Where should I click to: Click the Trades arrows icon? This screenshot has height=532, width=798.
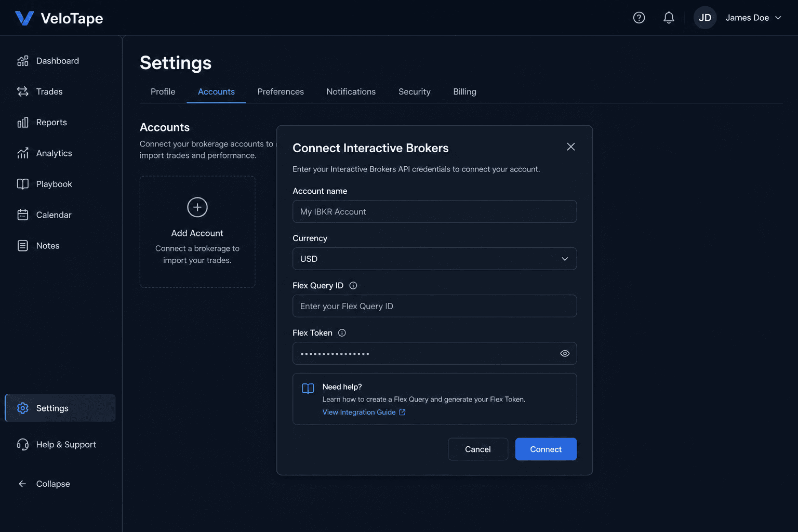click(23, 91)
